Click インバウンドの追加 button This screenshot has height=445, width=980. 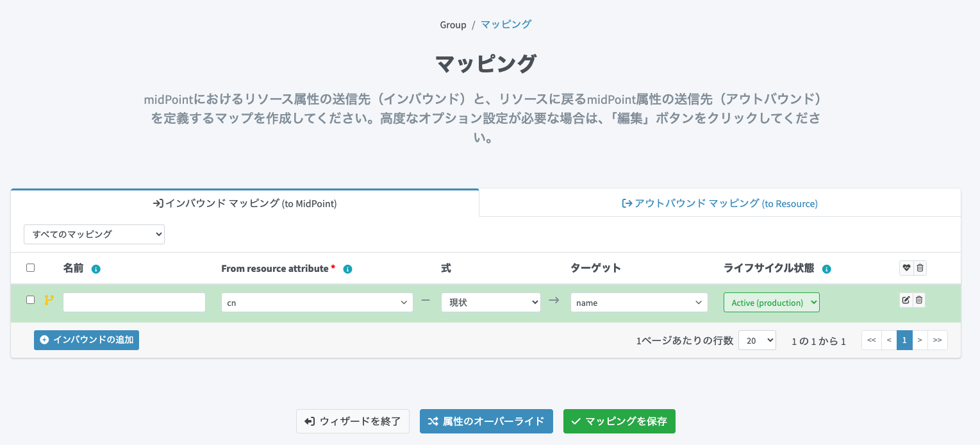(87, 340)
